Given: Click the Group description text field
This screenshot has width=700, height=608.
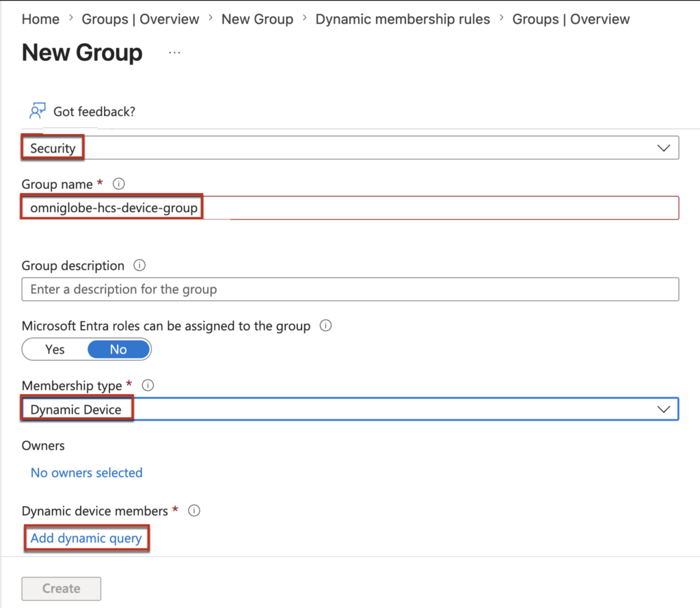Looking at the screenshot, I should pyautogui.click(x=350, y=289).
